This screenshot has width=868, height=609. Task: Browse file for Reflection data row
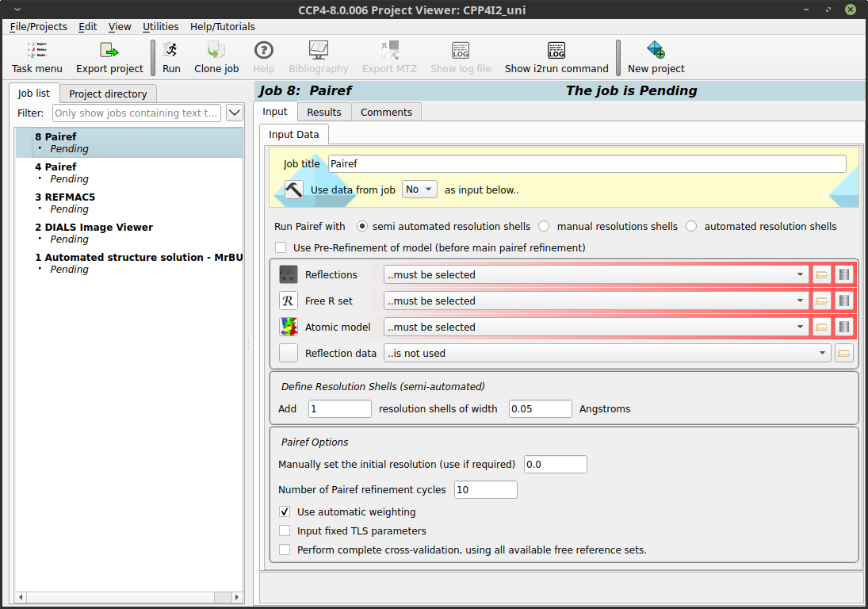click(x=843, y=353)
